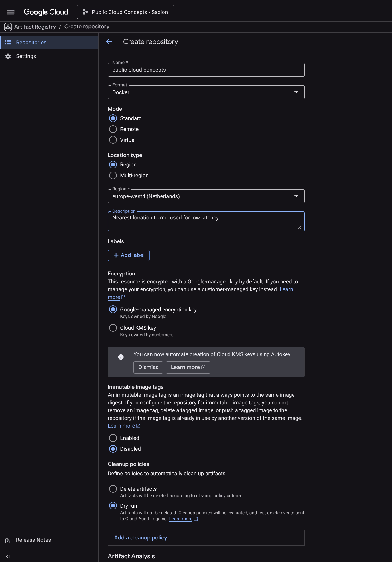The height and width of the screenshot is (562, 392).
Task: Click the back arrow beside Create repository
Action: [110, 41]
